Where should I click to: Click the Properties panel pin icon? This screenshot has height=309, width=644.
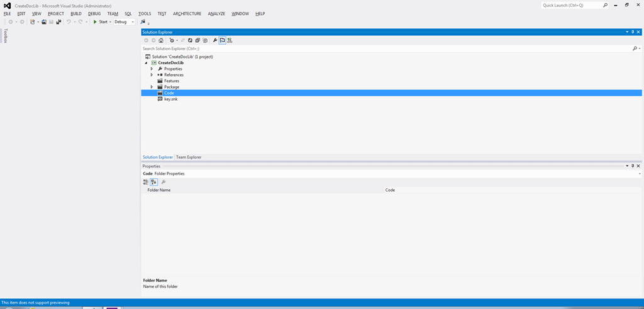click(633, 166)
